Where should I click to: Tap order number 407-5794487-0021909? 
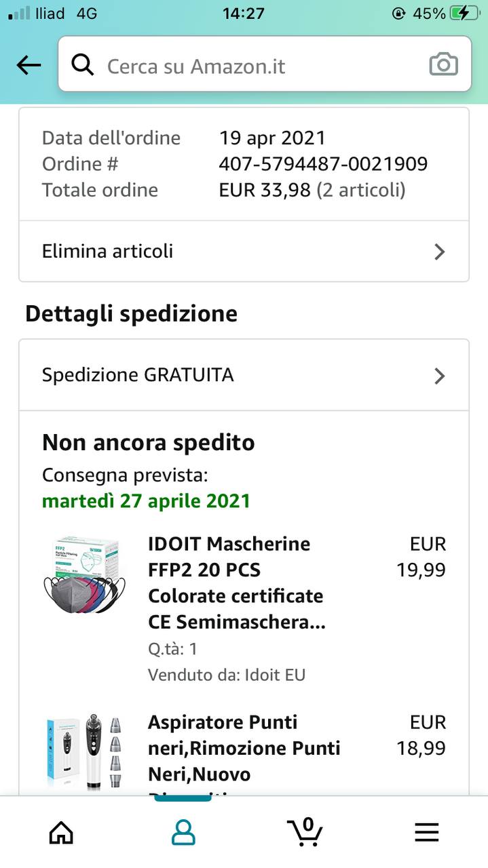323,164
